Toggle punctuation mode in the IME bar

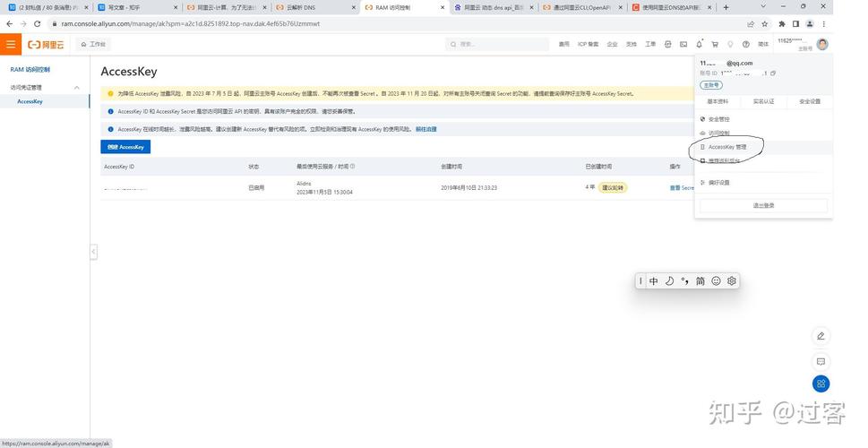[x=684, y=281]
